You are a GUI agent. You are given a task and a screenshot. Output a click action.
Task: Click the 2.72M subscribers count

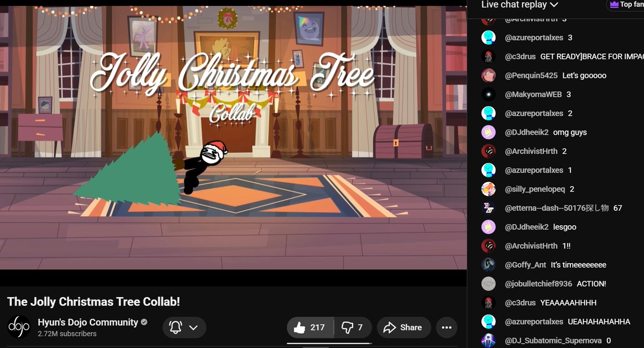click(67, 334)
